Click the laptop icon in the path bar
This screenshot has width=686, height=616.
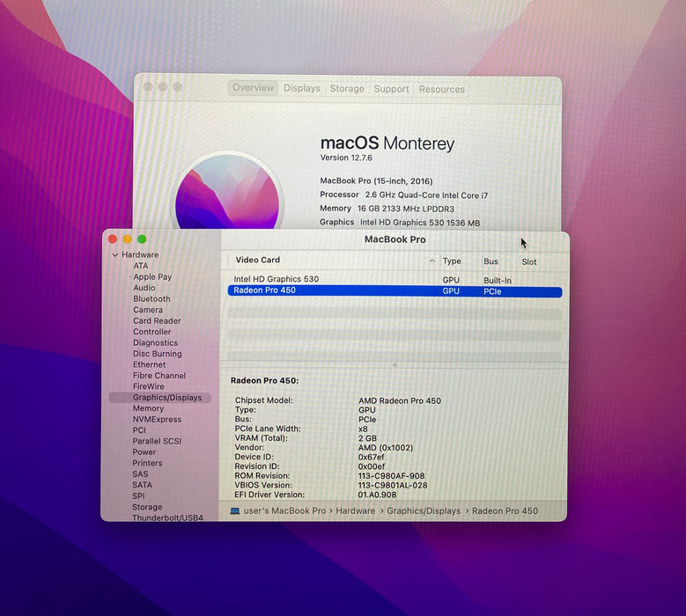[235, 510]
